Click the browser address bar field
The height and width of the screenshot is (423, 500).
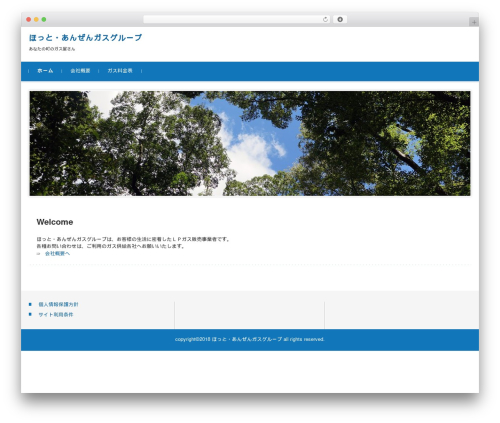[x=237, y=19]
